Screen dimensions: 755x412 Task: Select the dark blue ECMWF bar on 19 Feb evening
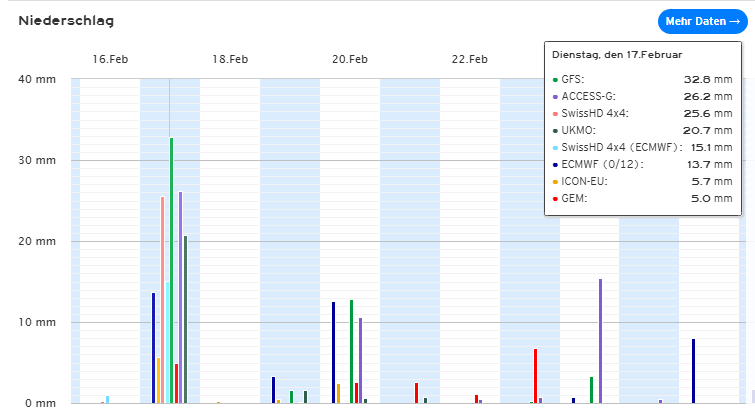coord(273,390)
